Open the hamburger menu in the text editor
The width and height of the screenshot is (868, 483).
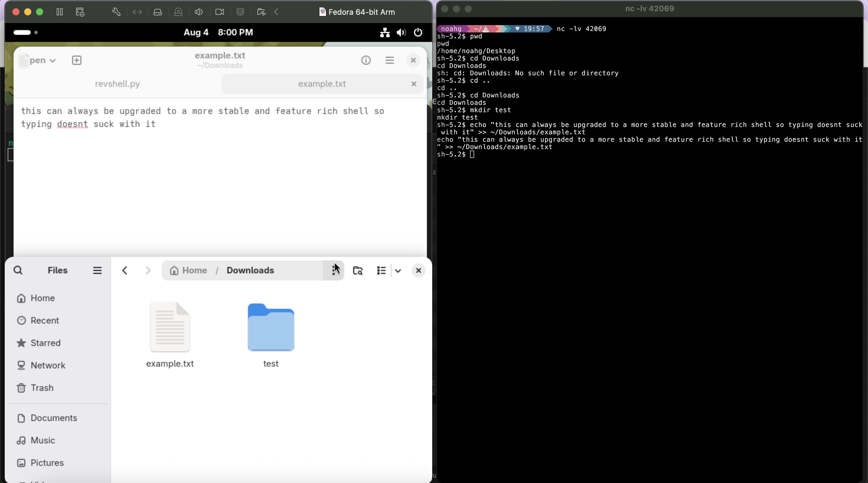pos(389,60)
